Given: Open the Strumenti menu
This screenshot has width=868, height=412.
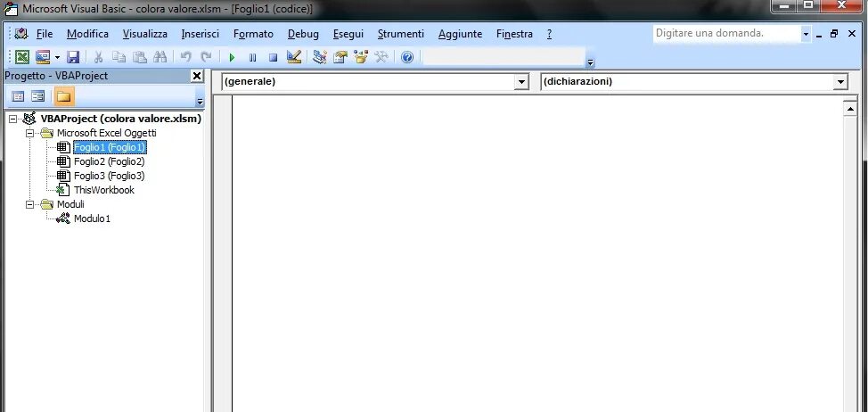Looking at the screenshot, I should pos(401,34).
